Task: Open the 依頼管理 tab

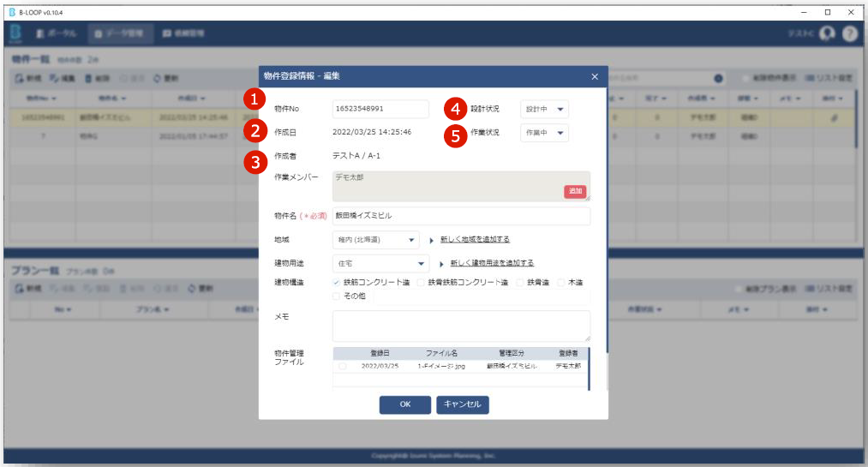Action: point(182,33)
